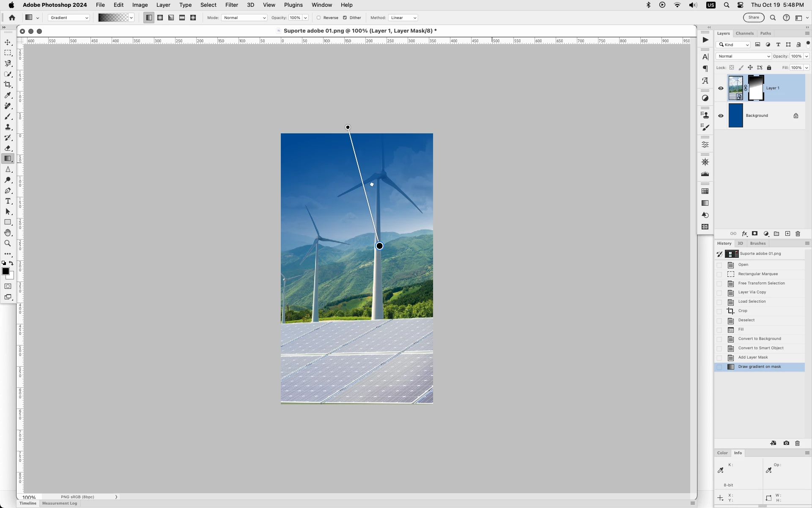Choose the Radial gradient style icon
812x508 pixels.
pos(160,18)
